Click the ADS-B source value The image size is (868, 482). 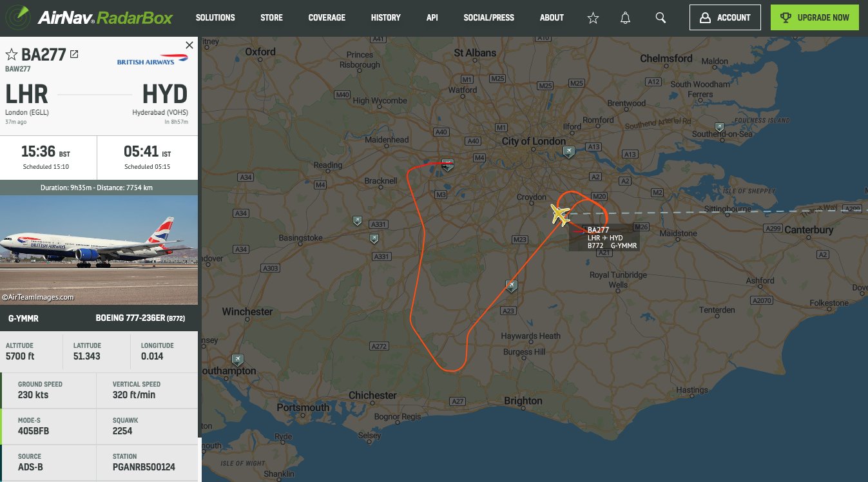point(30,467)
